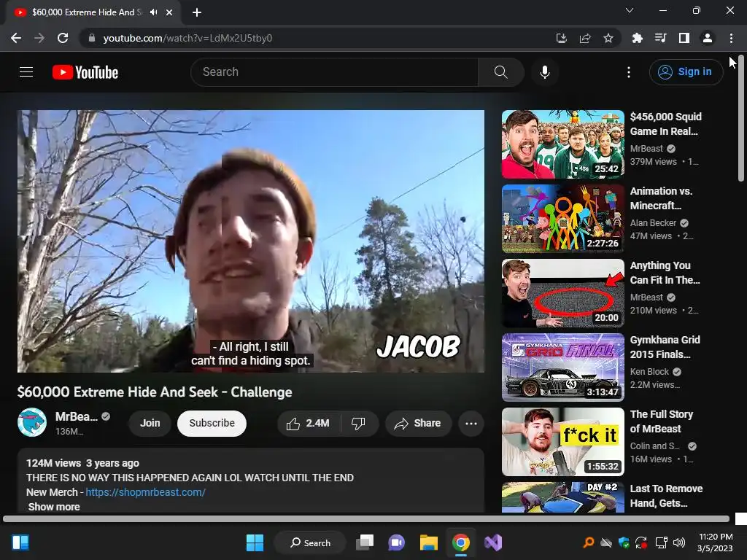Viewport: 747px width, 560px height.
Task: Subscribe to the MrBeast channel
Action: (x=212, y=423)
